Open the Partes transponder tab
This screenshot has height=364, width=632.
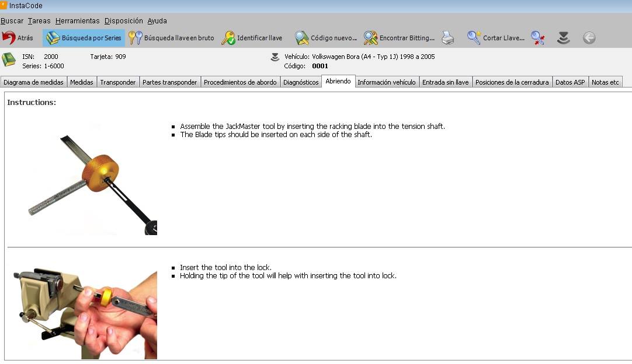click(x=170, y=82)
